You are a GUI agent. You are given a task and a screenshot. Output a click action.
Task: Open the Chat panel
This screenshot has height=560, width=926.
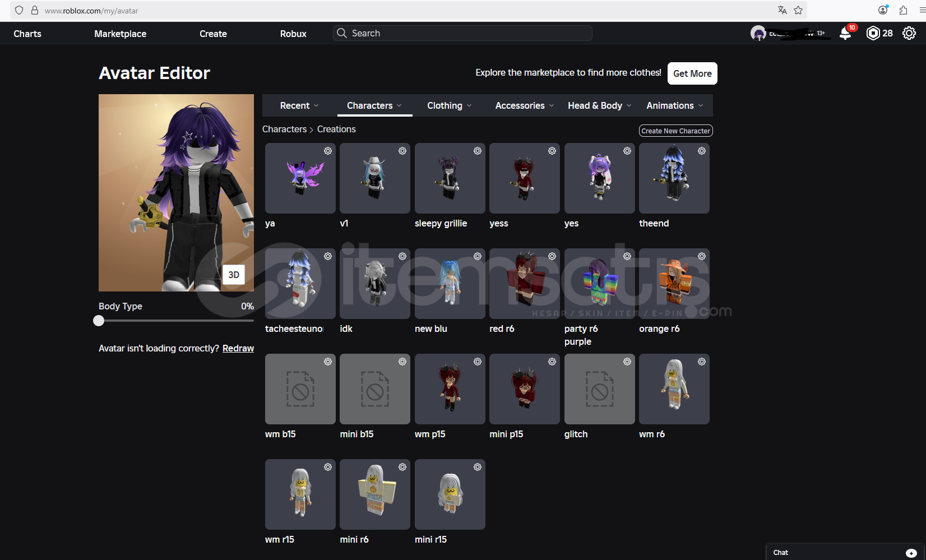pyautogui.click(x=846, y=552)
